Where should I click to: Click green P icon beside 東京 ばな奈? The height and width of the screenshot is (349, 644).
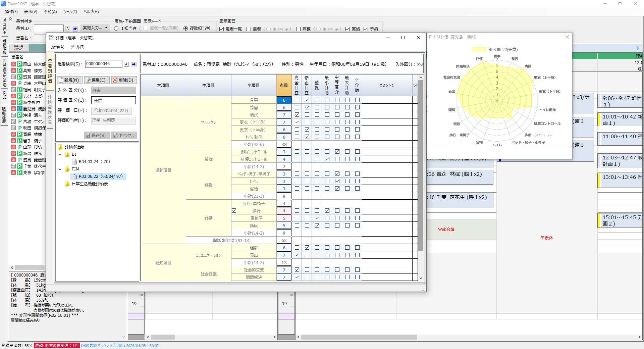20,172
